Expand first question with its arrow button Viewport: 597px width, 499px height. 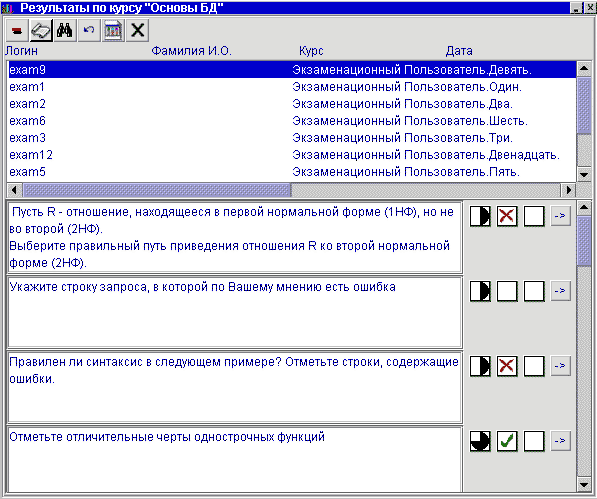click(x=560, y=216)
